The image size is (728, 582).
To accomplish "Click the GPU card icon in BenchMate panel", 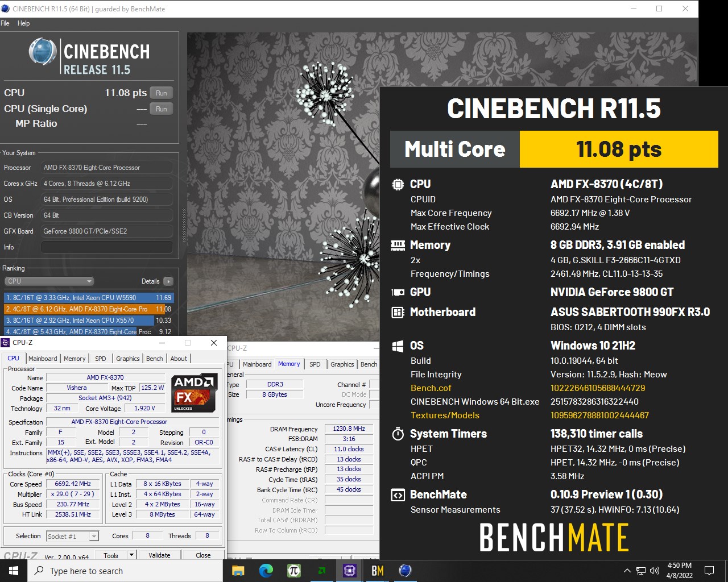I will tap(398, 292).
